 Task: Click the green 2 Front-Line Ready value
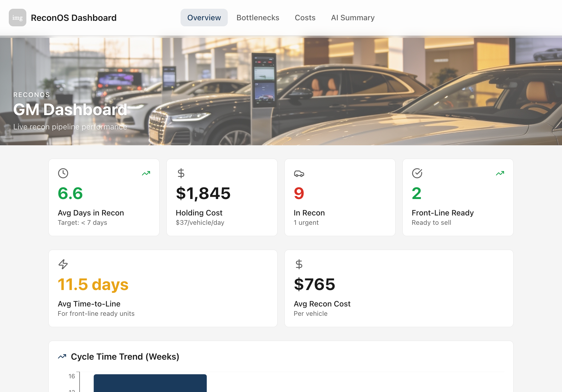coord(417,193)
